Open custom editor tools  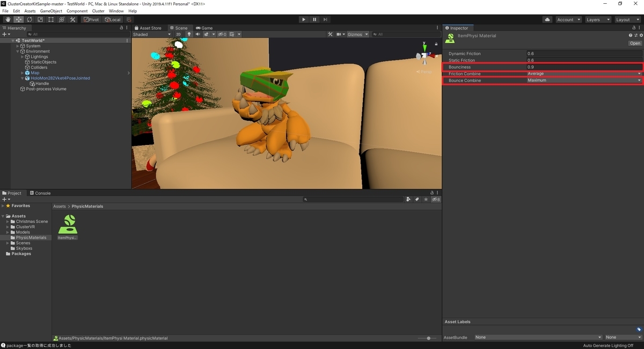[72, 19]
